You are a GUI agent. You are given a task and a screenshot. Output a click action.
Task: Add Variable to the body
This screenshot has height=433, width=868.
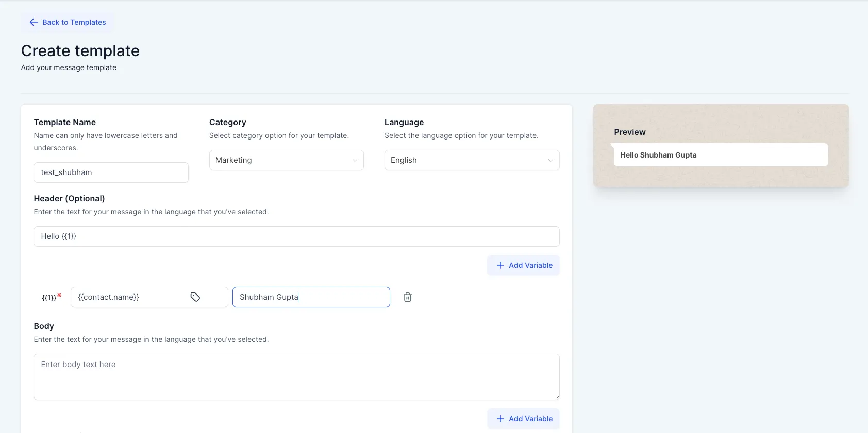click(524, 419)
